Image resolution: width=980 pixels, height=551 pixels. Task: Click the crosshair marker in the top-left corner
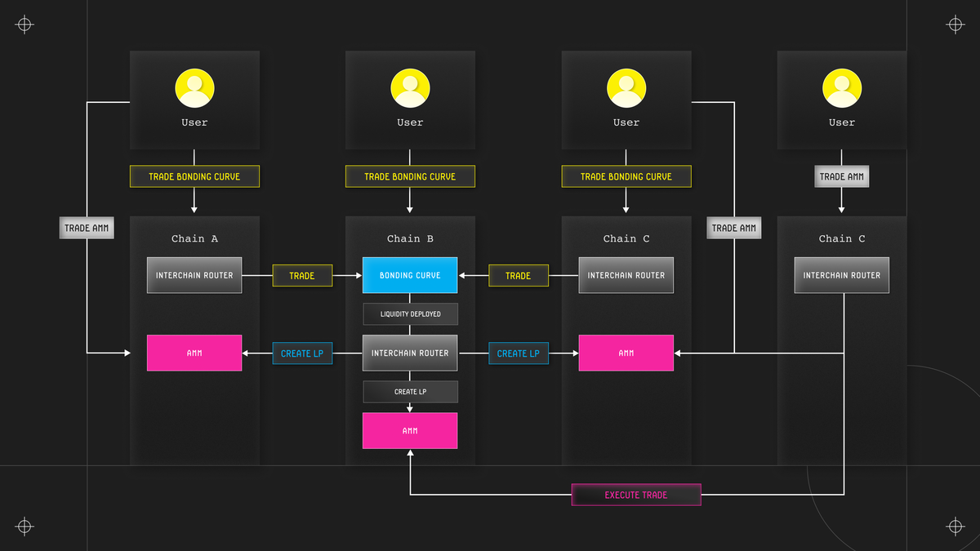point(24,24)
